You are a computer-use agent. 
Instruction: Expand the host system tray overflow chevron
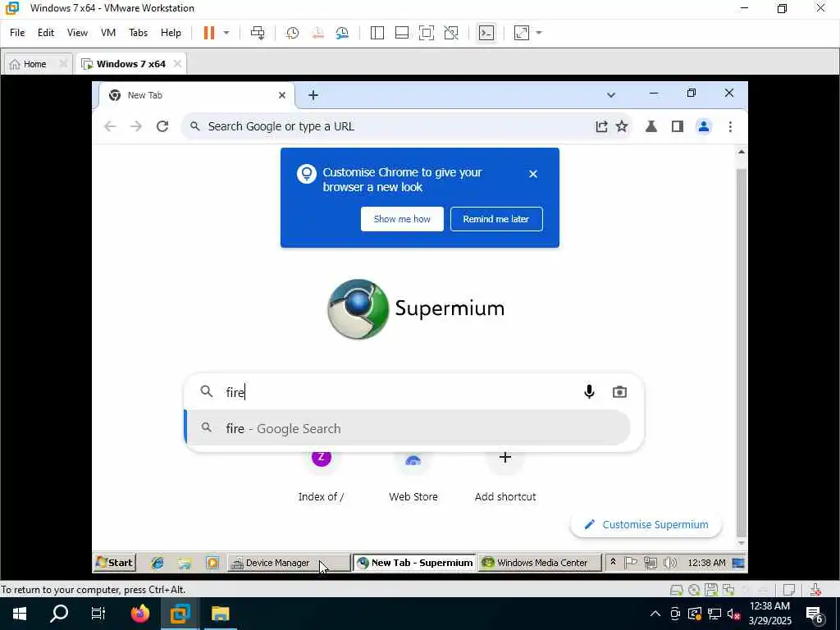(655, 614)
